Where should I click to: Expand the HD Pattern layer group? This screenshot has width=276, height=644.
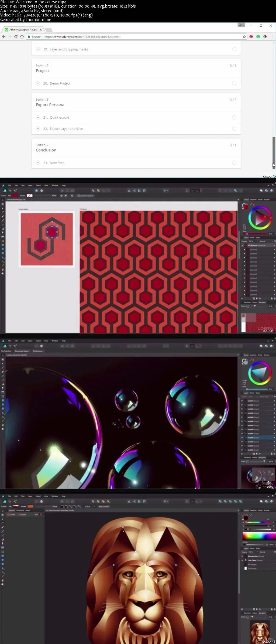(x=242, y=245)
